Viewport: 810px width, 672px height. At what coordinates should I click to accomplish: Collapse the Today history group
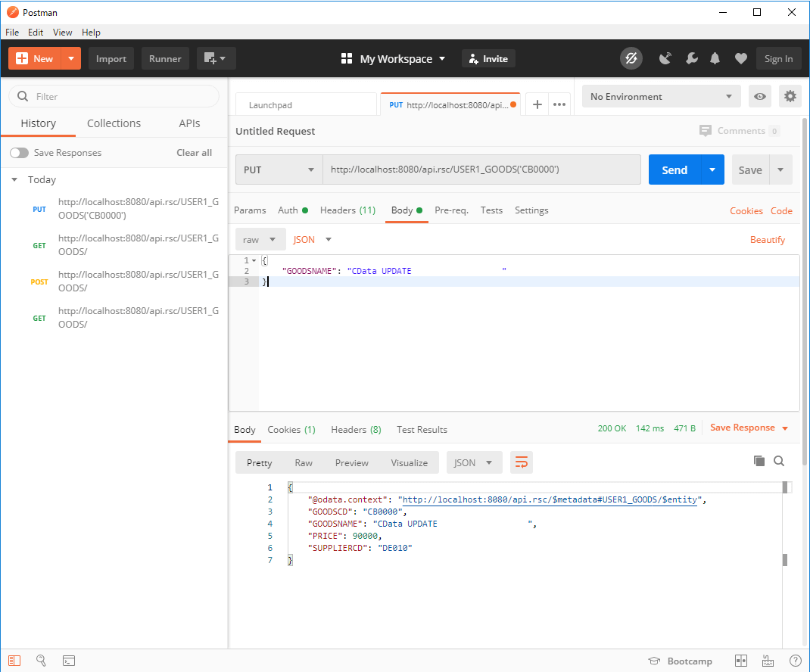coord(14,180)
